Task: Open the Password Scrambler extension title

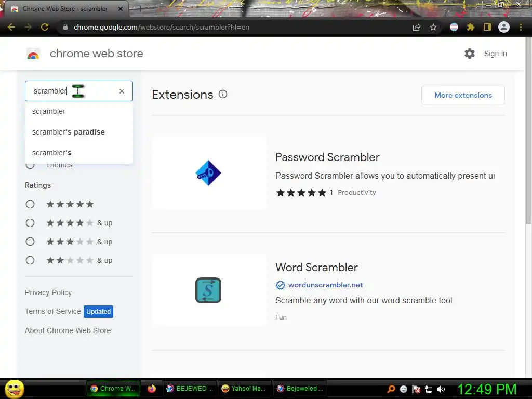Action: click(x=327, y=157)
